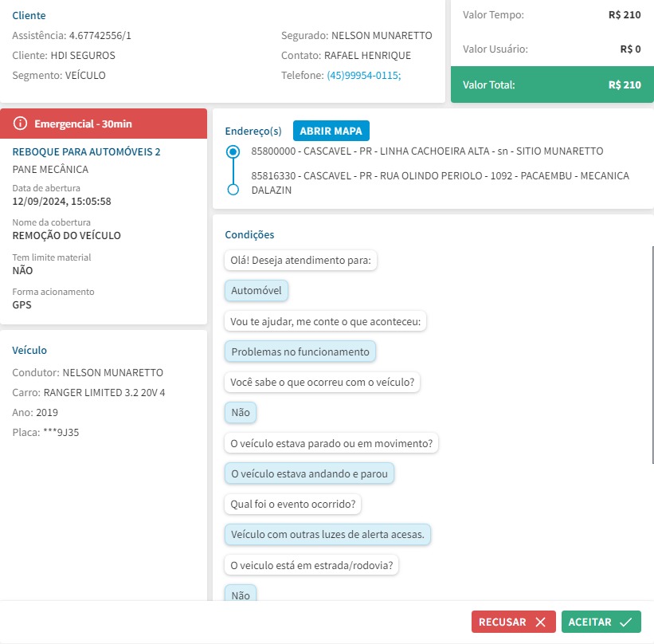Click the Mecanica Dalazin destination address text

pos(440,183)
